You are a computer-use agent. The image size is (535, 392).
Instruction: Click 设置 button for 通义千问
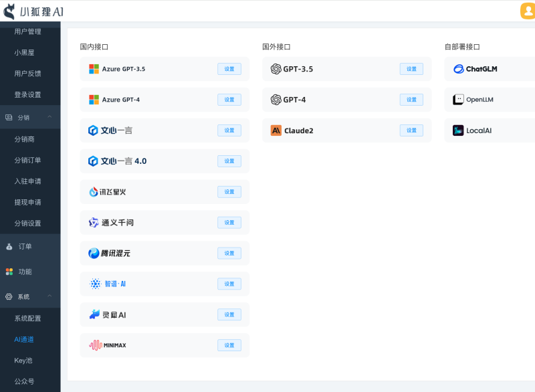pyautogui.click(x=229, y=223)
